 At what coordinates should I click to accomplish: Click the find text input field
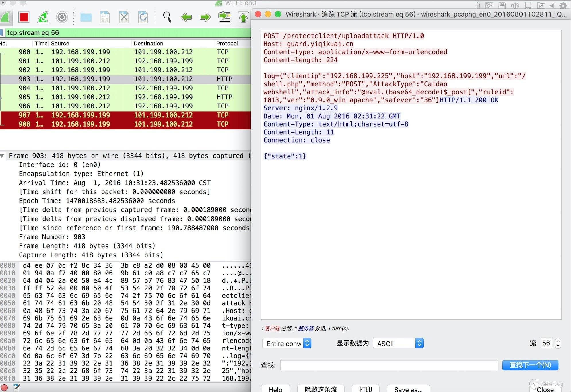[389, 365]
